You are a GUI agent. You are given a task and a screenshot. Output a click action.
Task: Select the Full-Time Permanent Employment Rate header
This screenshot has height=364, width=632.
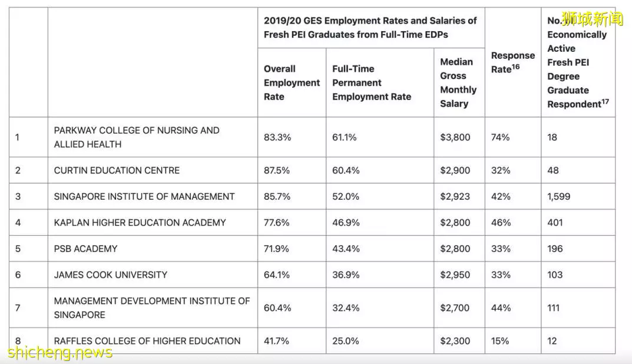[x=371, y=82]
